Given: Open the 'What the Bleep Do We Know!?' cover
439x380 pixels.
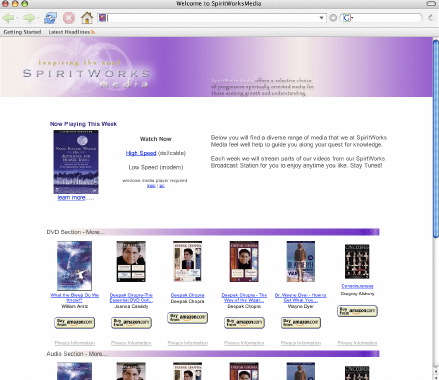Looking at the screenshot, I should pyautogui.click(x=74, y=266).
